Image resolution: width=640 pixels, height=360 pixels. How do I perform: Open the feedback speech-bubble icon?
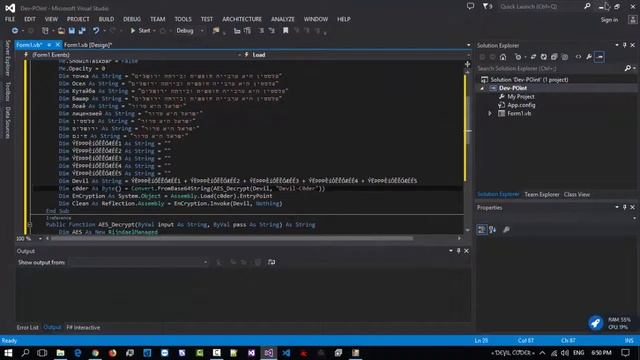click(470, 6)
